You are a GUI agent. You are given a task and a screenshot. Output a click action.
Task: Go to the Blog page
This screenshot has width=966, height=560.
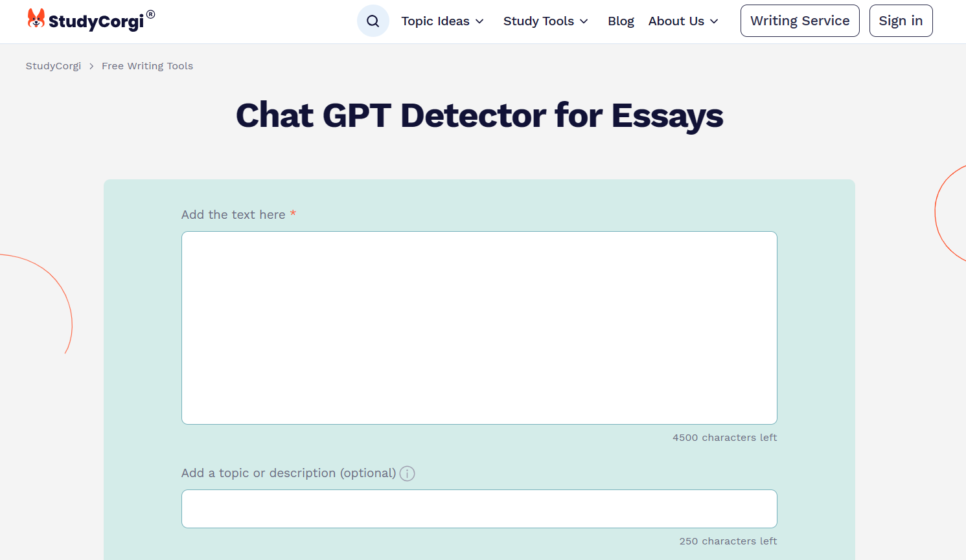[621, 21]
